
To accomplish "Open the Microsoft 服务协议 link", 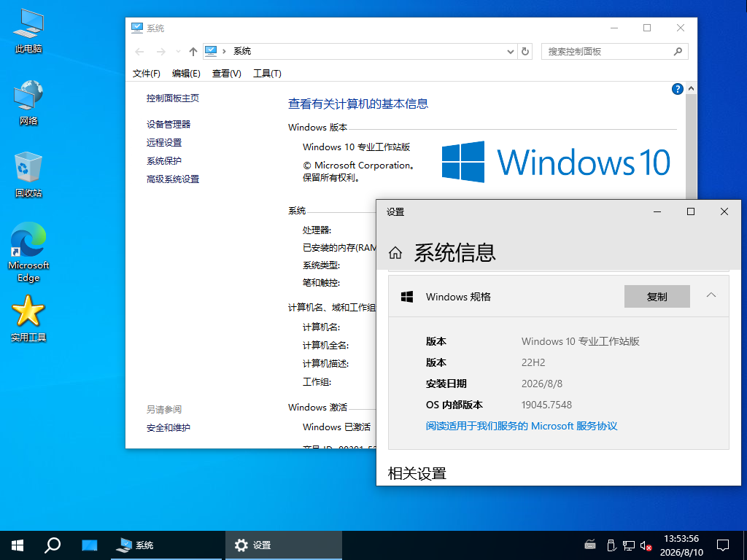I will [x=521, y=426].
